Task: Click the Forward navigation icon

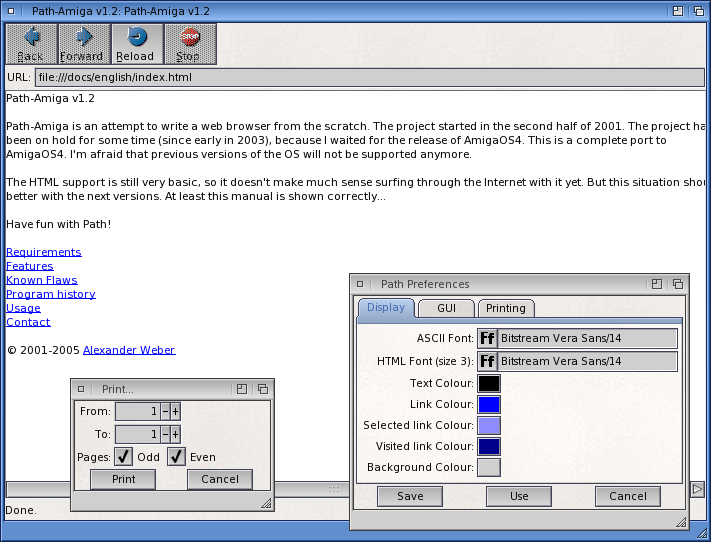Action: (82, 38)
